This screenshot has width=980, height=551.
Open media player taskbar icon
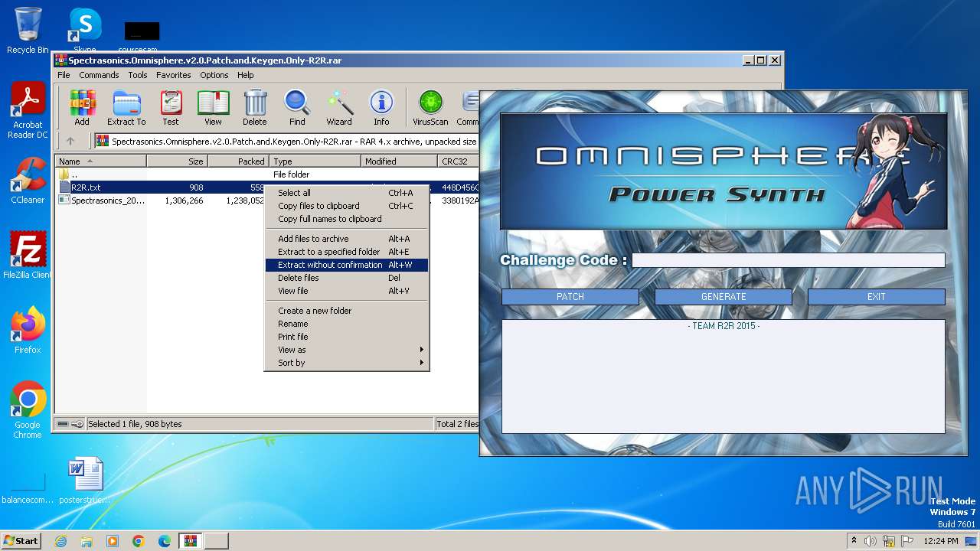pos(113,541)
